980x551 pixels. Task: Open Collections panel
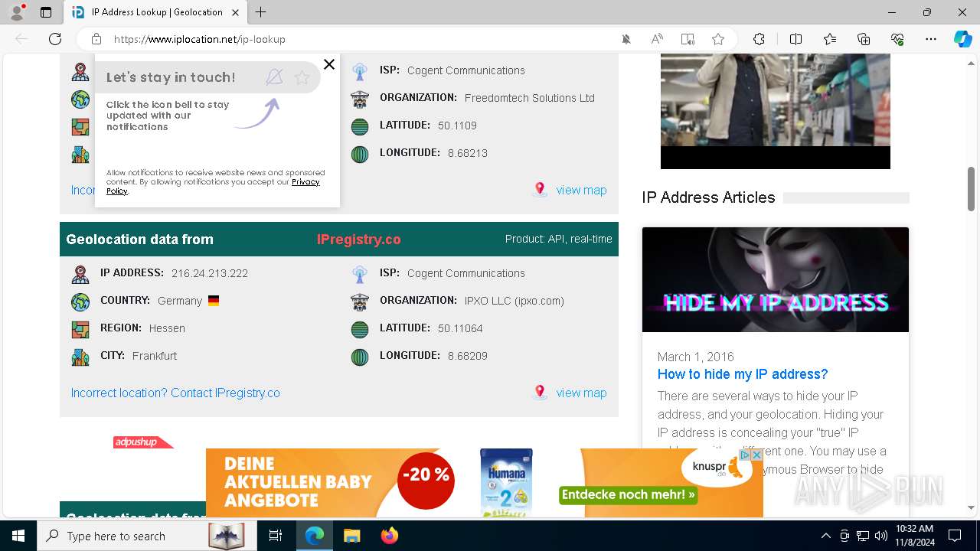[x=864, y=39]
